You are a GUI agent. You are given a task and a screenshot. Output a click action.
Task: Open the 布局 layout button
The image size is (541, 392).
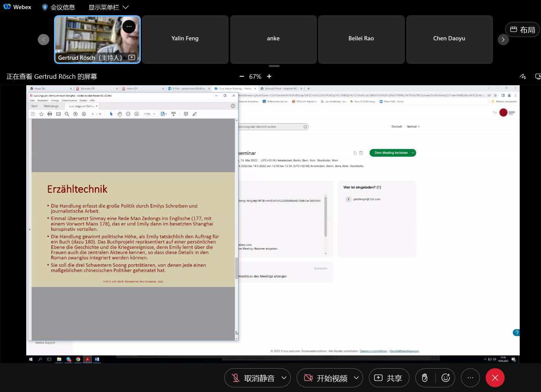(522, 30)
